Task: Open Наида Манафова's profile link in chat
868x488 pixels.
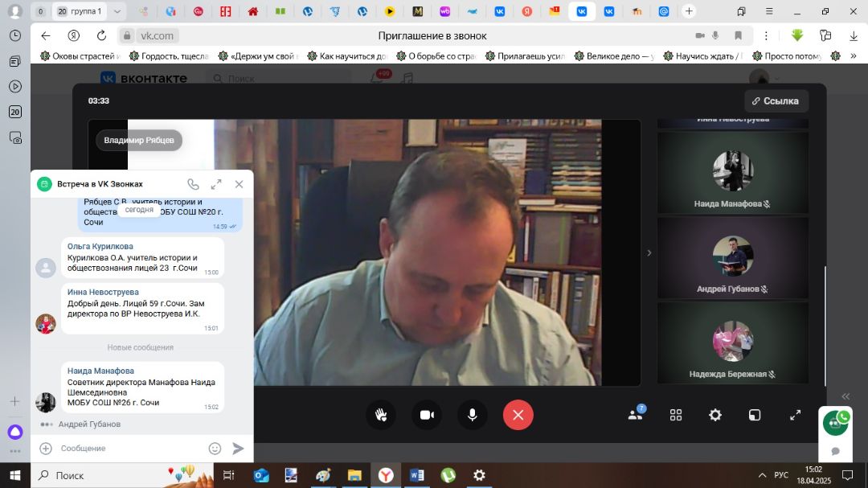Action: click(100, 371)
